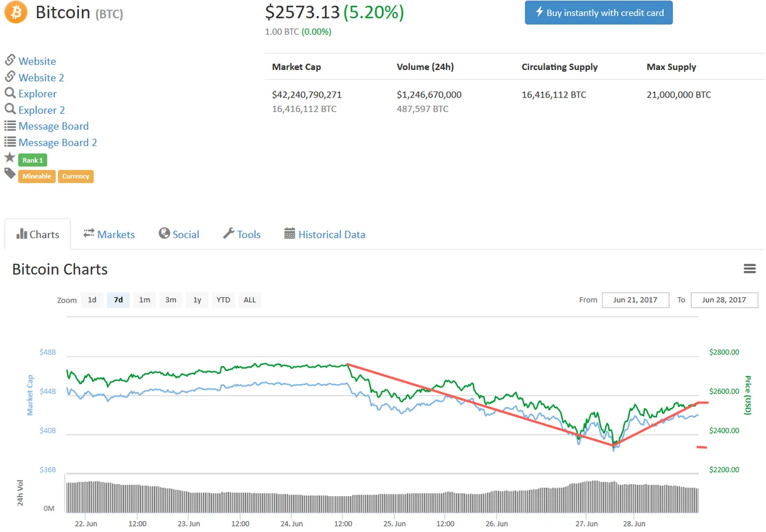Click the Max Supply column header
Viewport: 766px width, 532px height.
click(671, 67)
